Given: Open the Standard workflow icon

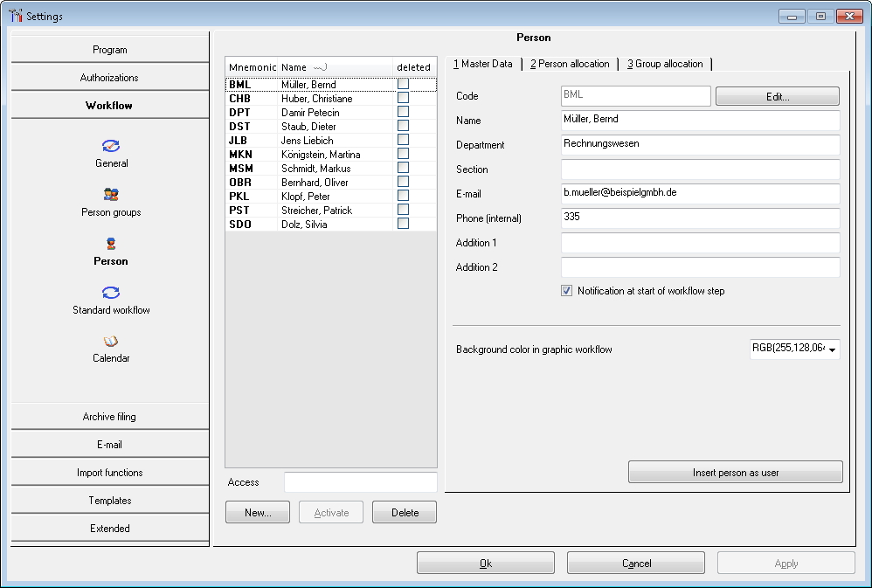Looking at the screenshot, I should (111, 293).
